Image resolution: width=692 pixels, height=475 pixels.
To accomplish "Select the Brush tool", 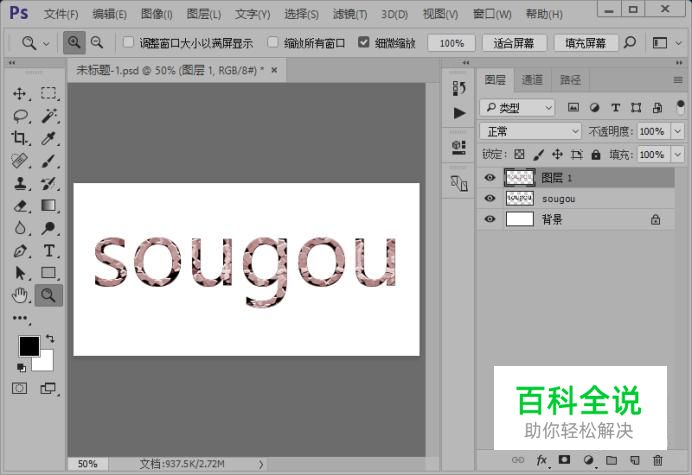I will click(49, 161).
